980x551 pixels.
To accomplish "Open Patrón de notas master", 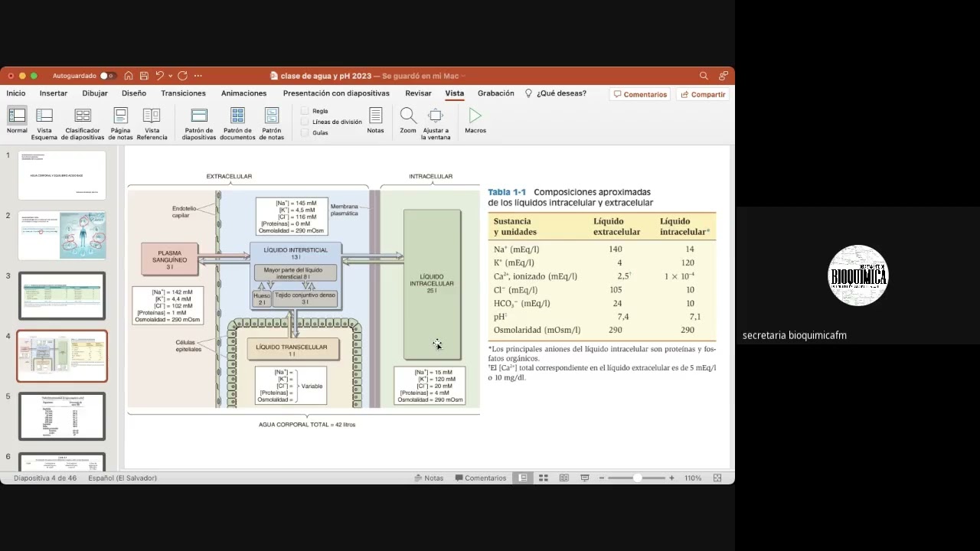I will 272,123.
